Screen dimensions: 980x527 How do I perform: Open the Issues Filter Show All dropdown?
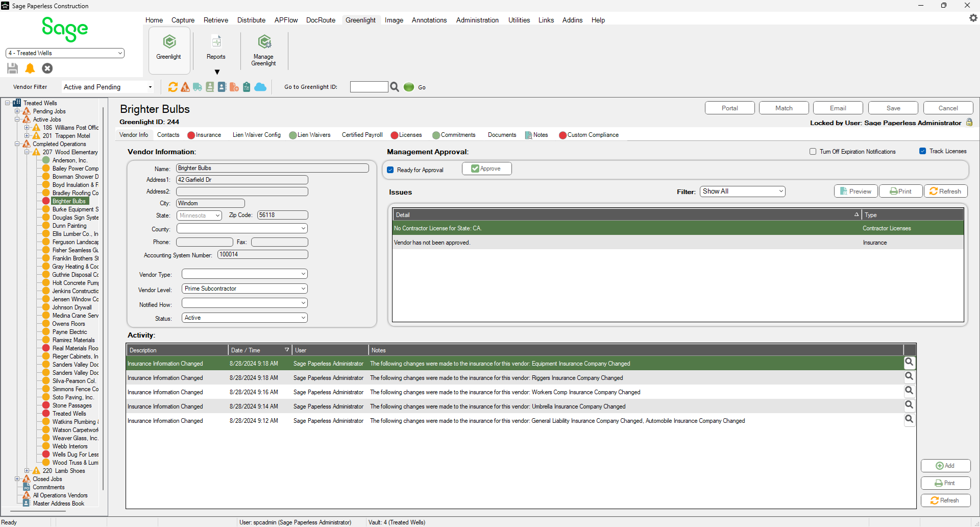point(742,191)
